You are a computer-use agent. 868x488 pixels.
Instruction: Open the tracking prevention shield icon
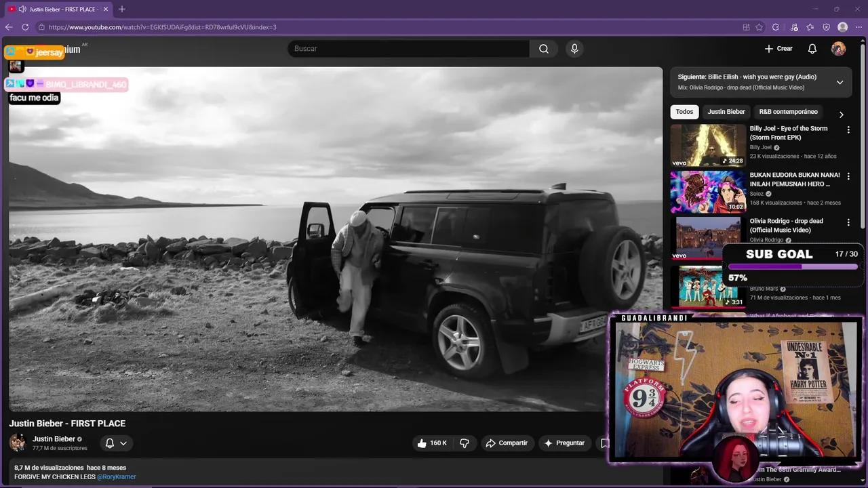click(826, 27)
